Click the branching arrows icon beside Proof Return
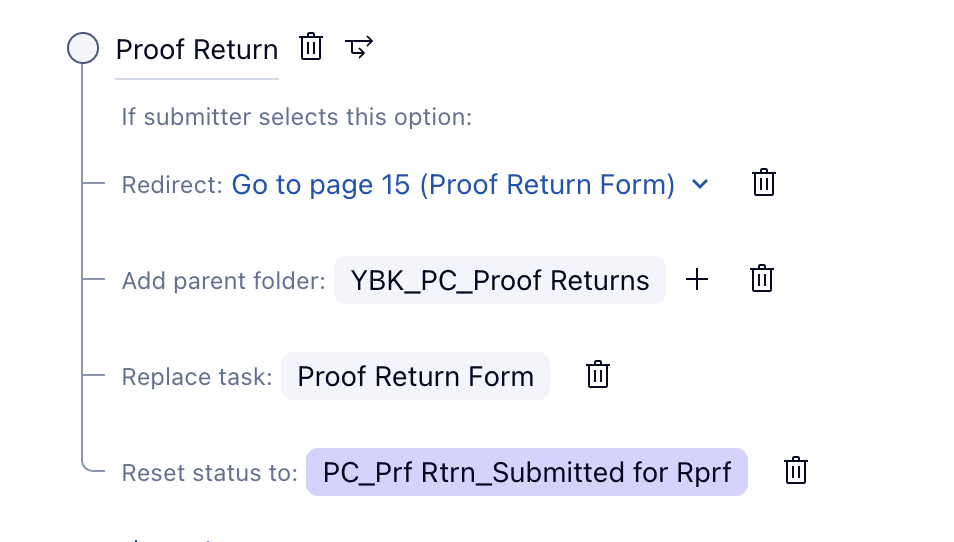 (x=359, y=47)
